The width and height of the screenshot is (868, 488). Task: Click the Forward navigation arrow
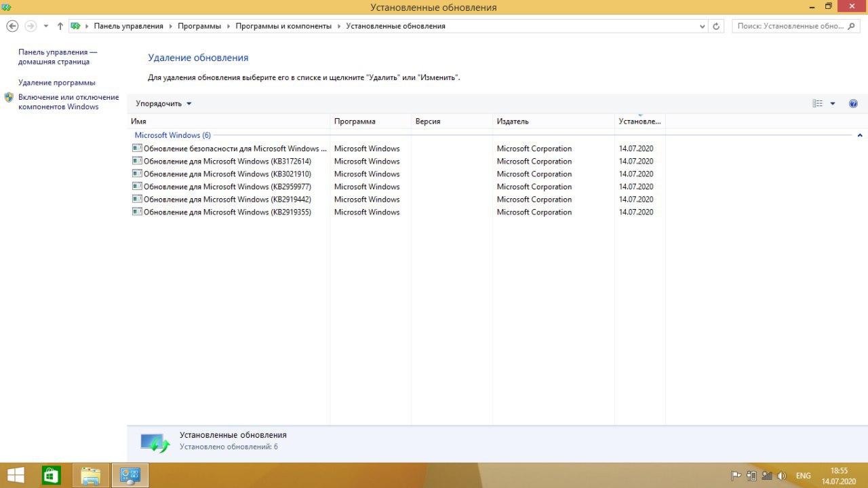31,26
